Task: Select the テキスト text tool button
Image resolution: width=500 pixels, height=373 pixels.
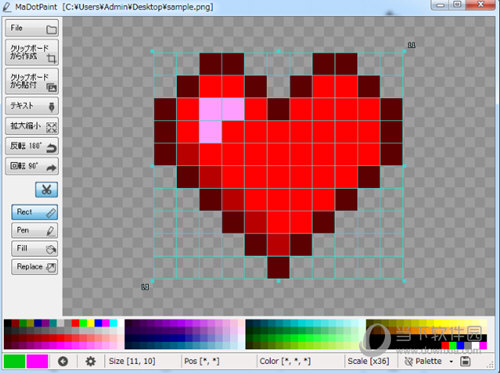Action: [32, 106]
